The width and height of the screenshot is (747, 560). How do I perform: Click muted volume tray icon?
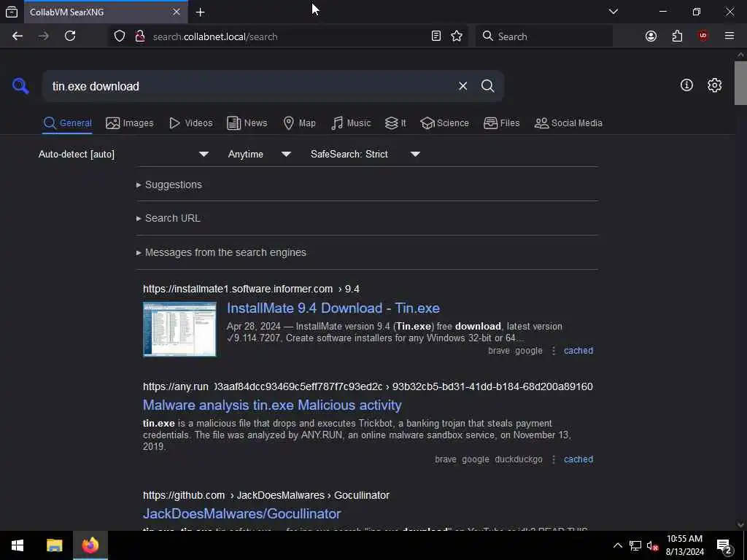point(651,545)
